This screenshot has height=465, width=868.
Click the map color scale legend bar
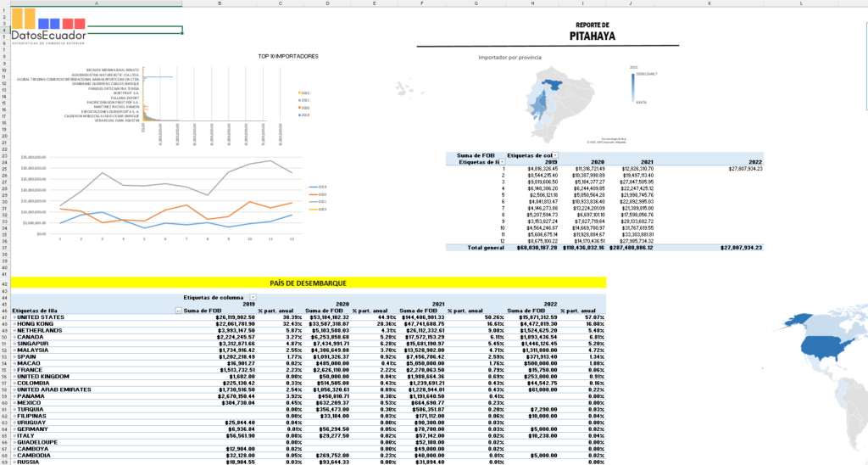[x=633, y=86]
